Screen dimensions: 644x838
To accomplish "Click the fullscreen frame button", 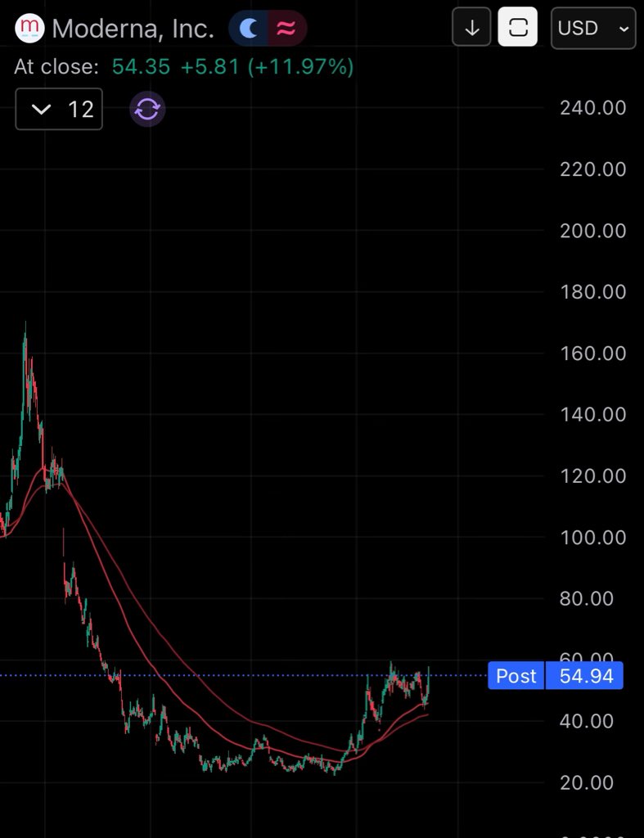I will (517, 27).
